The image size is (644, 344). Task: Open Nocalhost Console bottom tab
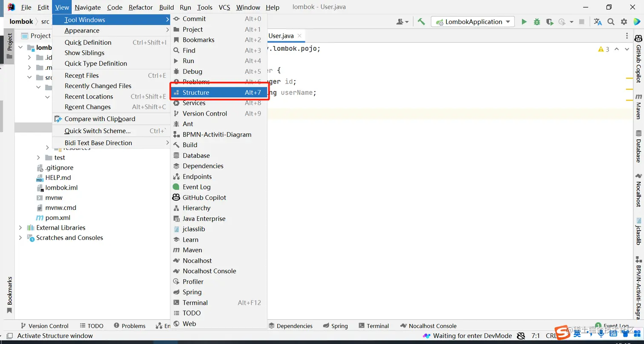click(428, 326)
